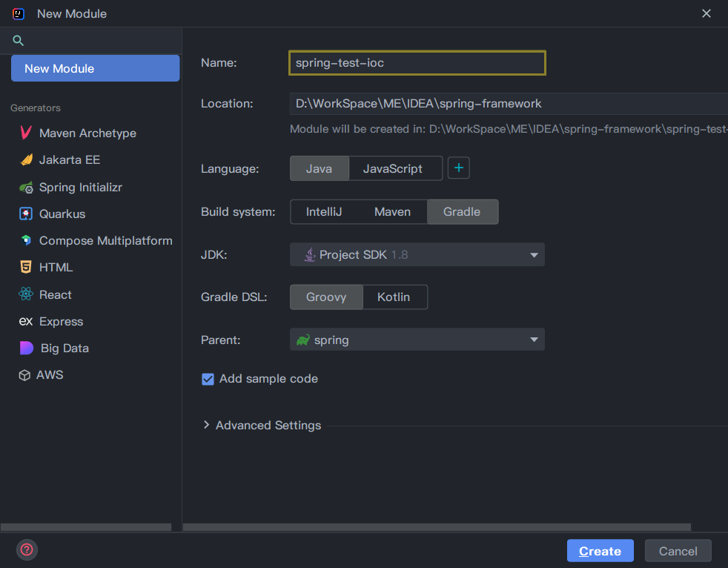This screenshot has width=728, height=568.
Task: Switch build system to Maven
Action: pos(392,212)
